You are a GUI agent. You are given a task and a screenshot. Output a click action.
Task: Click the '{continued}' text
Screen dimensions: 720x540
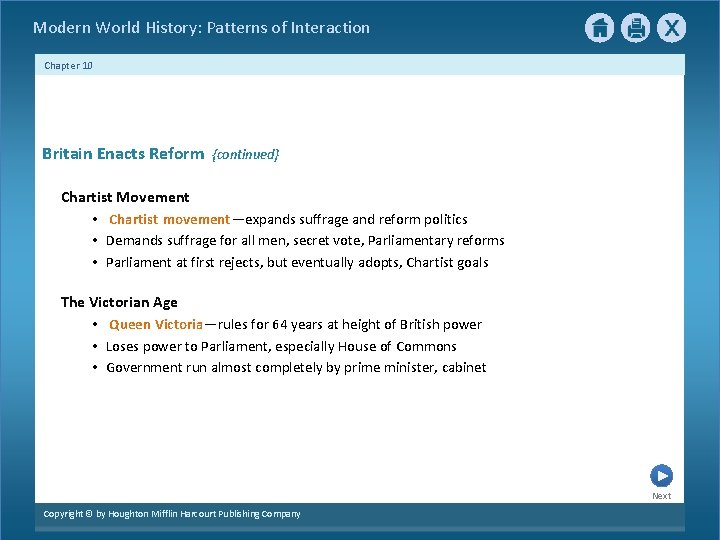tap(245, 154)
